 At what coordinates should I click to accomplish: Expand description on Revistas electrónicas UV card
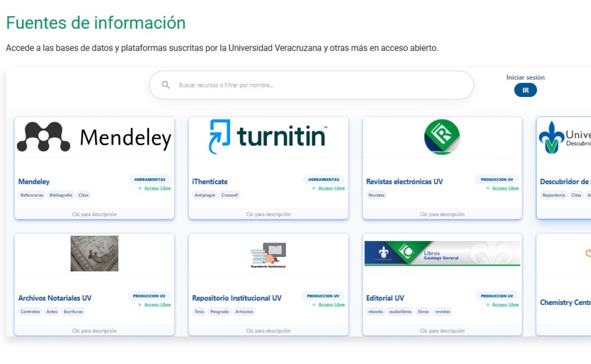[442, 214]
